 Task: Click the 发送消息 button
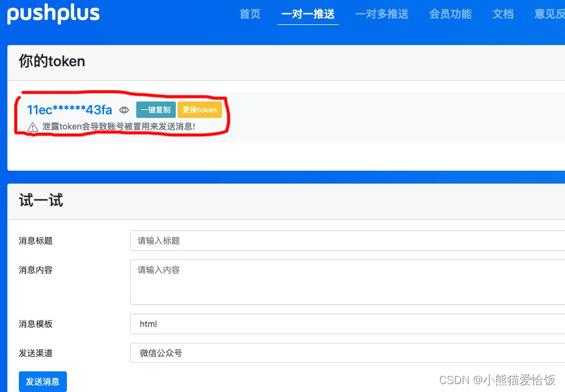(43, 382)
